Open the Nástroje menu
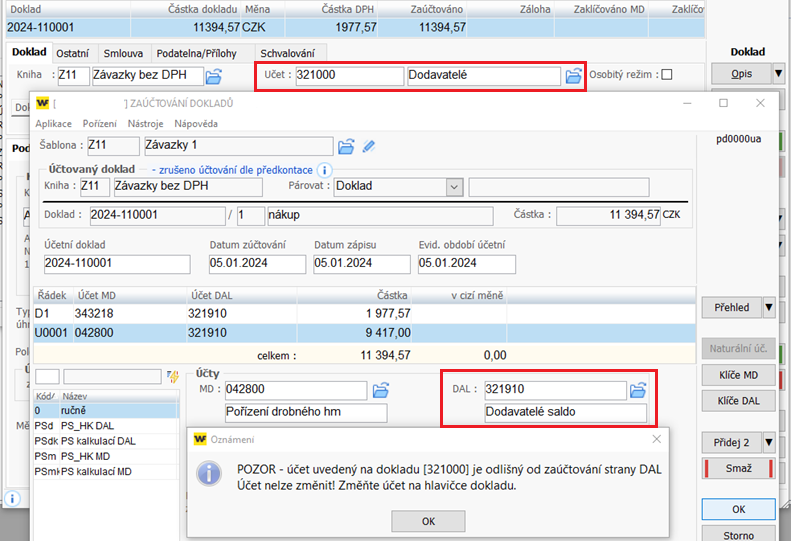791x541 pixels. point(146,123)
